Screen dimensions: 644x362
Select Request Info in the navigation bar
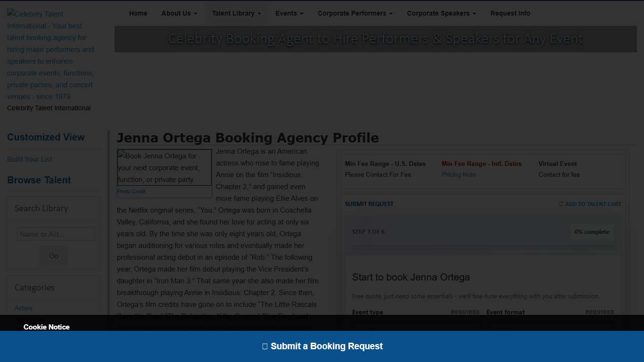point(510,13)
